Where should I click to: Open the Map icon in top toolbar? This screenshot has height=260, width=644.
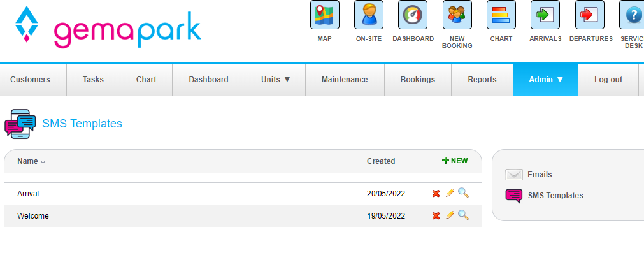tap(324, 15)
